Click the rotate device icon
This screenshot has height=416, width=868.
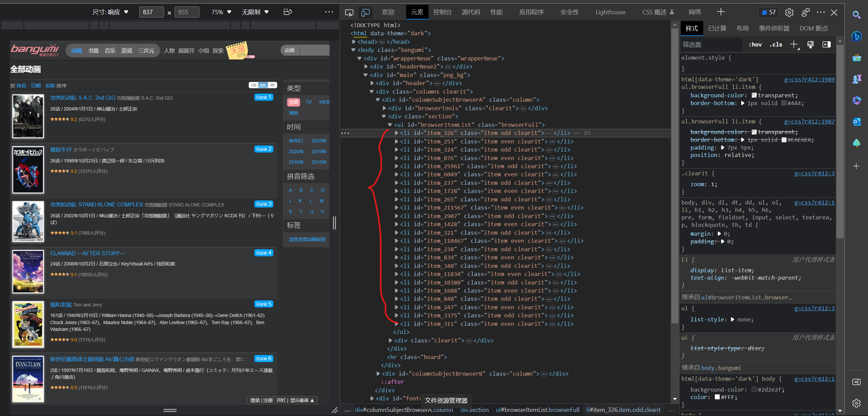(x=288, y=12)
